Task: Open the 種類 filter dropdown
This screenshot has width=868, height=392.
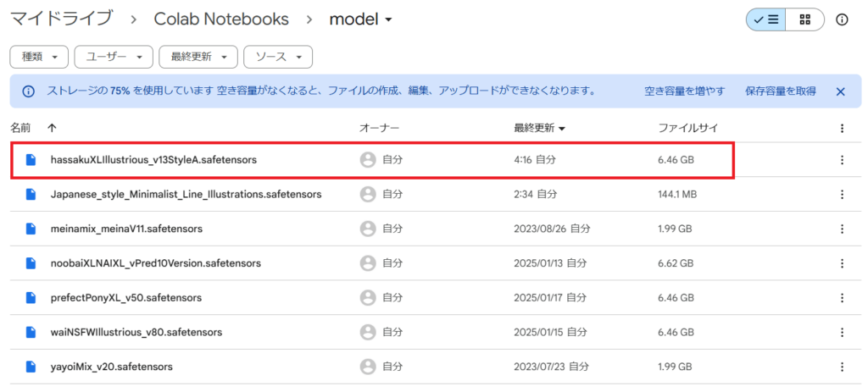Action: click(39, 57)
